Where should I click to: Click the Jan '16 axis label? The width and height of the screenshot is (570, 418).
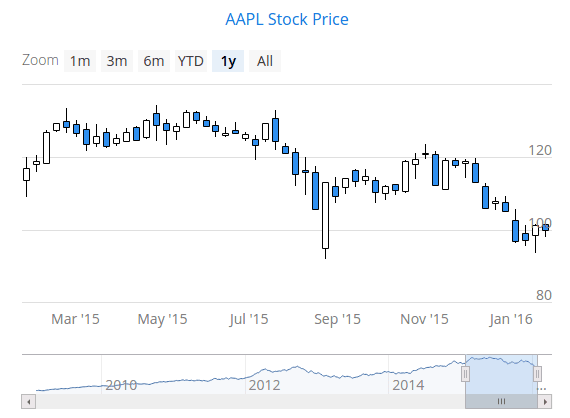[x=511, y=319]
